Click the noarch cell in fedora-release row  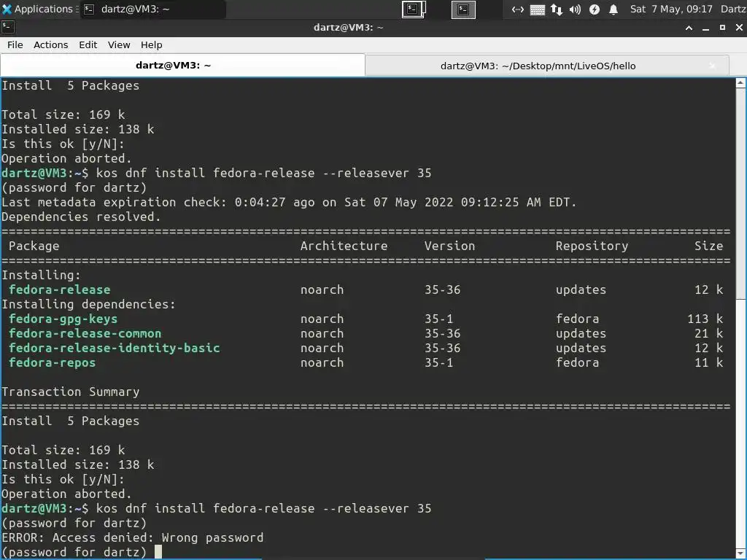322,290
